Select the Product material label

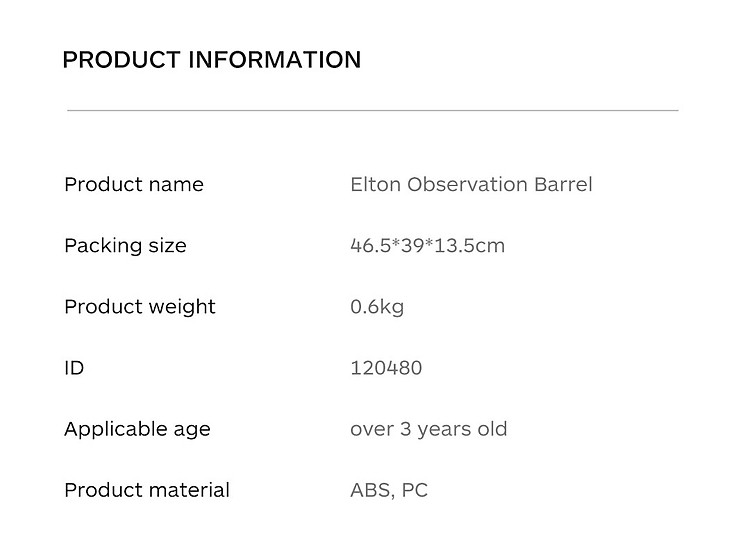(147, 490)
